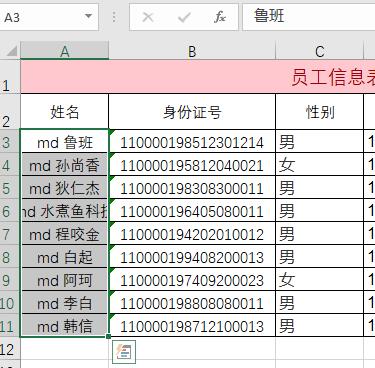Open the Name Box dropdown arrow
The height and width of the screenshot is (368, 375).
point(88,16)
